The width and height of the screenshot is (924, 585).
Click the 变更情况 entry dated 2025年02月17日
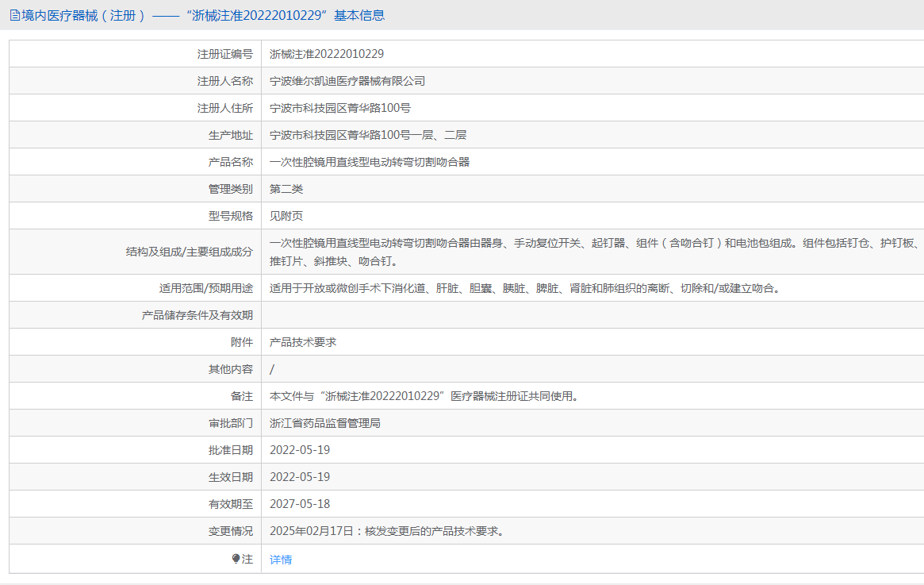(386, 531)
